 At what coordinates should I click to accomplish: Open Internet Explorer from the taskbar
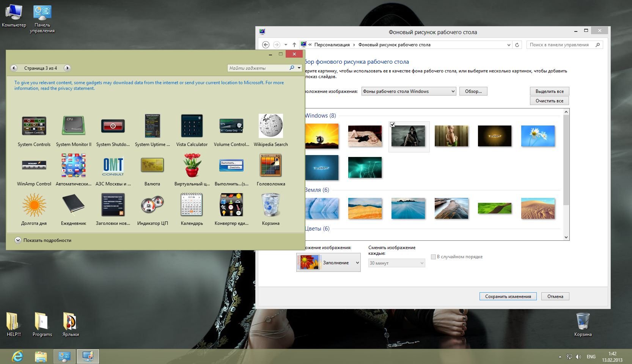(x=17, y=356)
